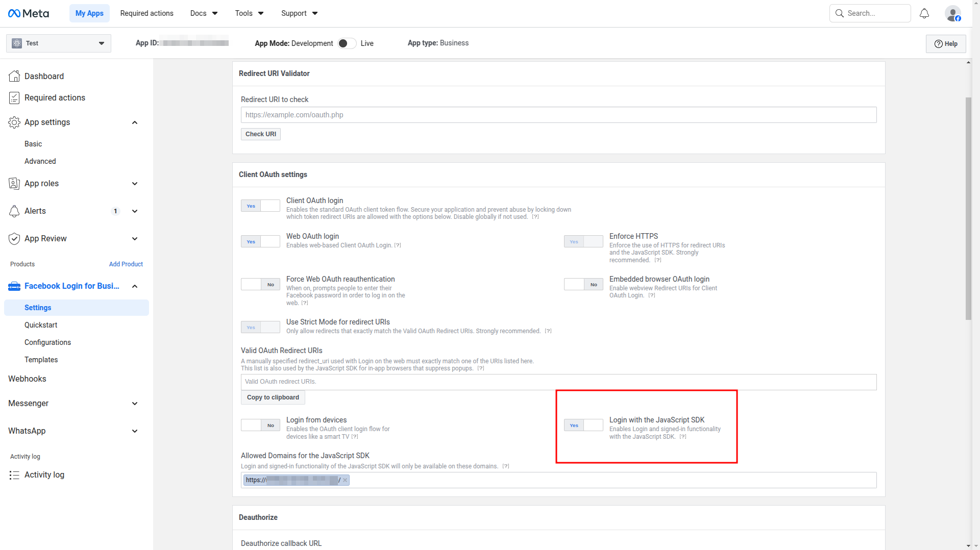
Task: Toggle Login from devices switch
Action: pos(260,425)
